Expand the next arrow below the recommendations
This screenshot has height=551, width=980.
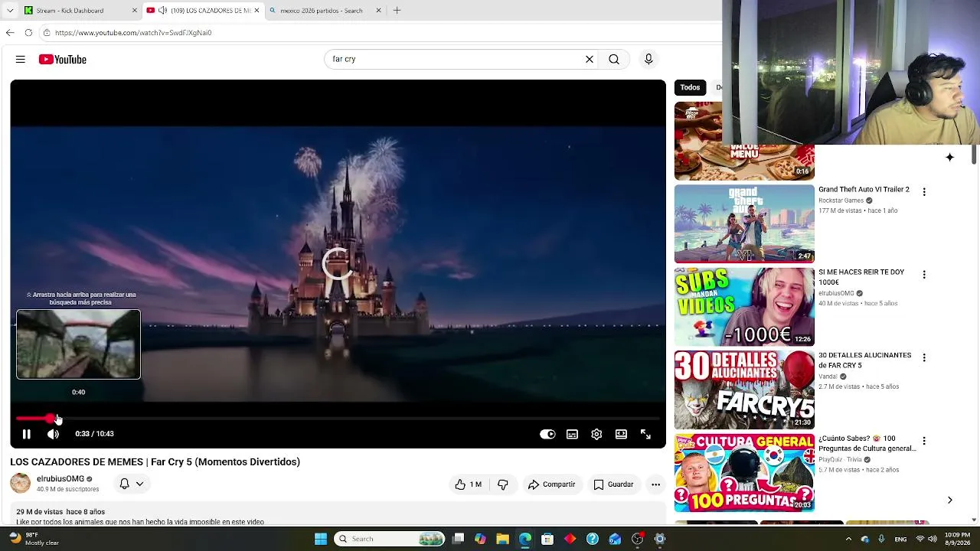[949, 500]
